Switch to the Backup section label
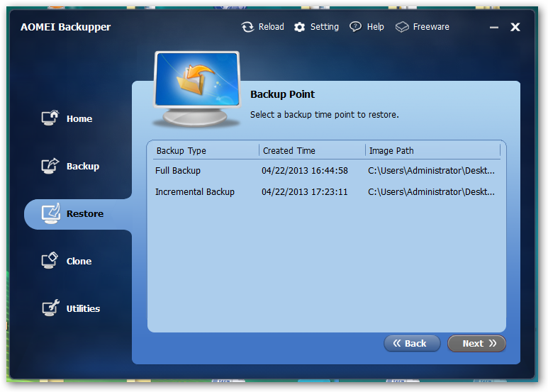This screenshot has width=548, height=392. [x=83, y=167]
